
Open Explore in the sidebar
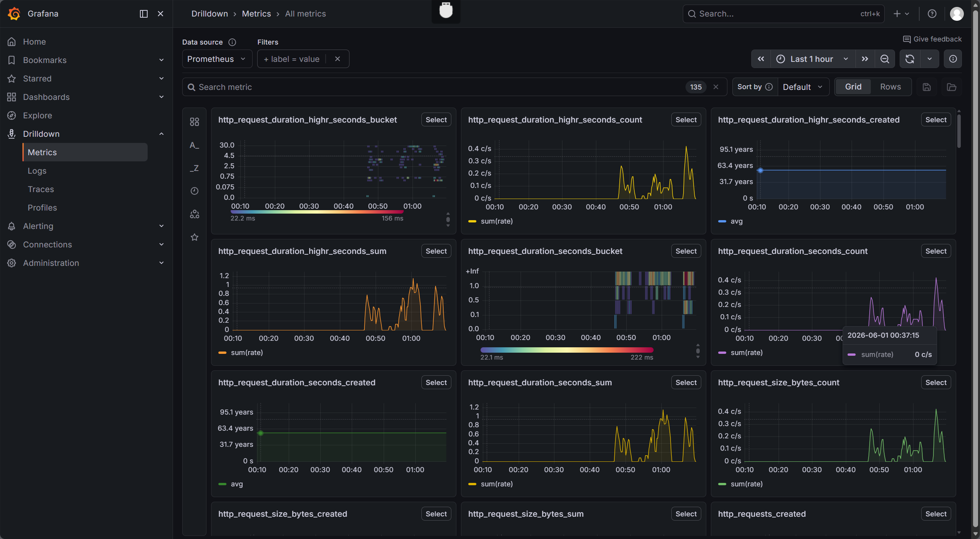(x=37, y=115)
